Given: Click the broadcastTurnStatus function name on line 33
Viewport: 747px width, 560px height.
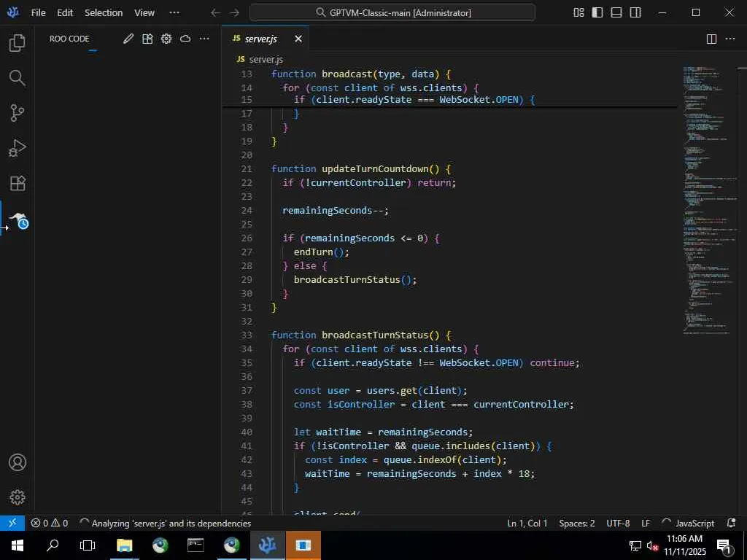Looking at the screenshot, I should (375, 335).
